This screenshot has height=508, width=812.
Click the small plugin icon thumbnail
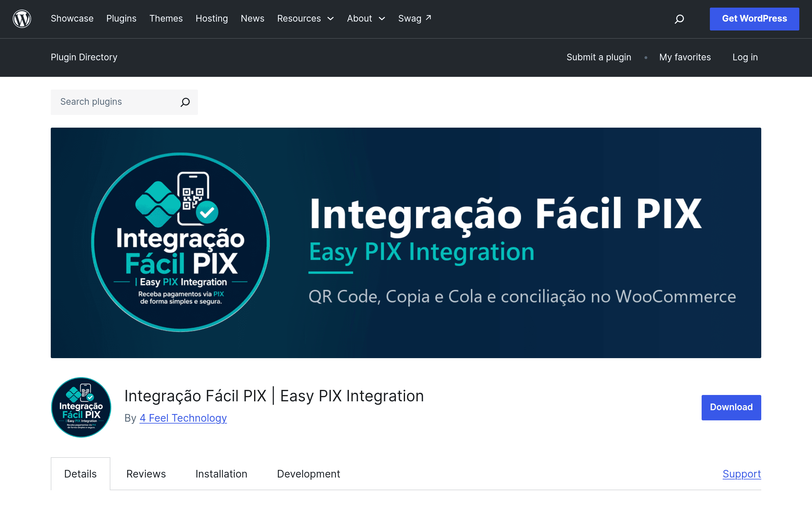81,407
